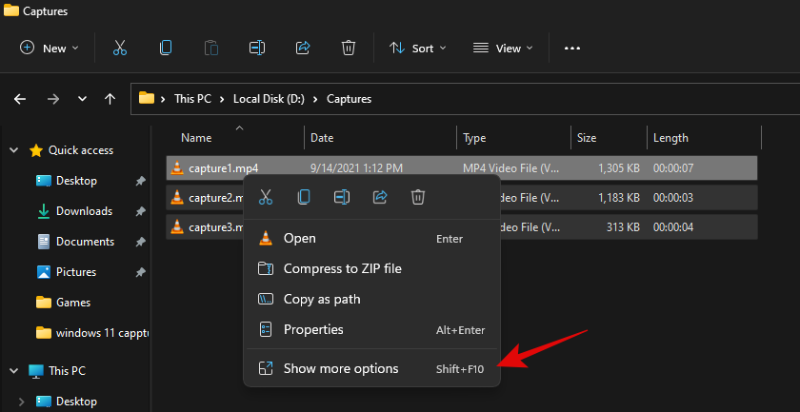This screenshot has width=800, height=412.
Task: Click the Share icon in the top toolbar
Action: click(x=302, y=48)
